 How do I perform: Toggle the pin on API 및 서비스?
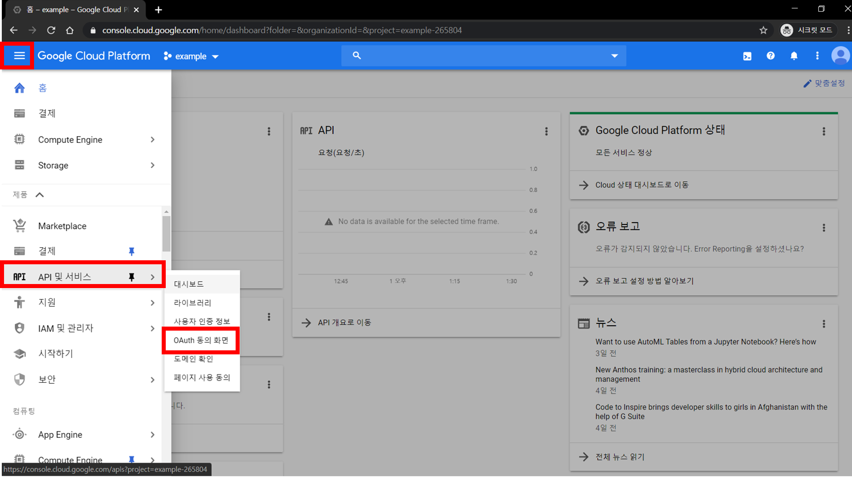click(x=131, y=277)
